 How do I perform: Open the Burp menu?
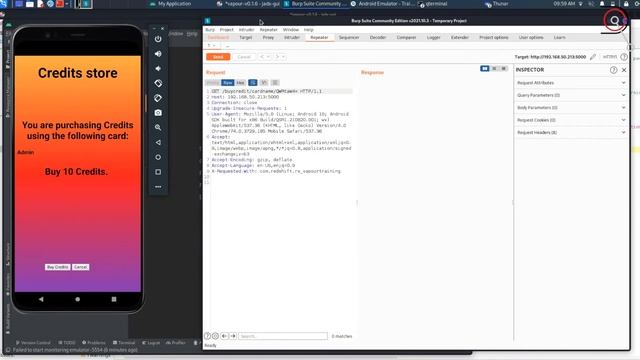210,30
